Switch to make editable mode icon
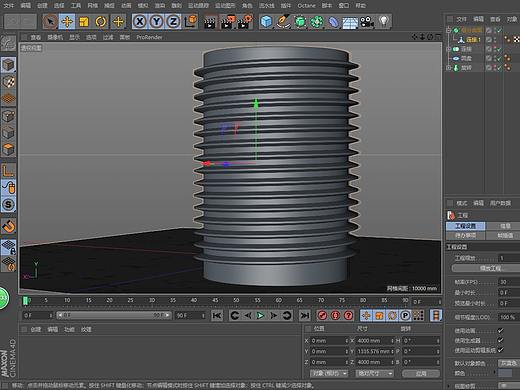This screenshot has height=390, width=520. pos(8,43)
